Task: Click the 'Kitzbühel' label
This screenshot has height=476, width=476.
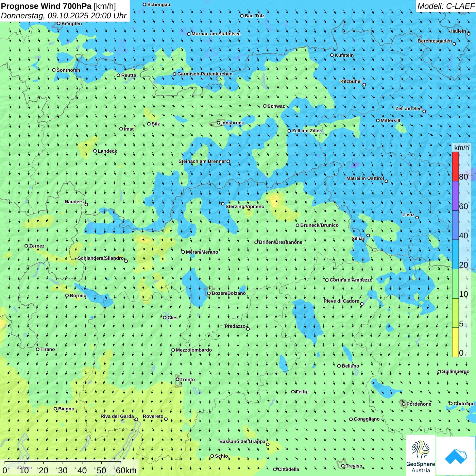Action: pos(351,81)
